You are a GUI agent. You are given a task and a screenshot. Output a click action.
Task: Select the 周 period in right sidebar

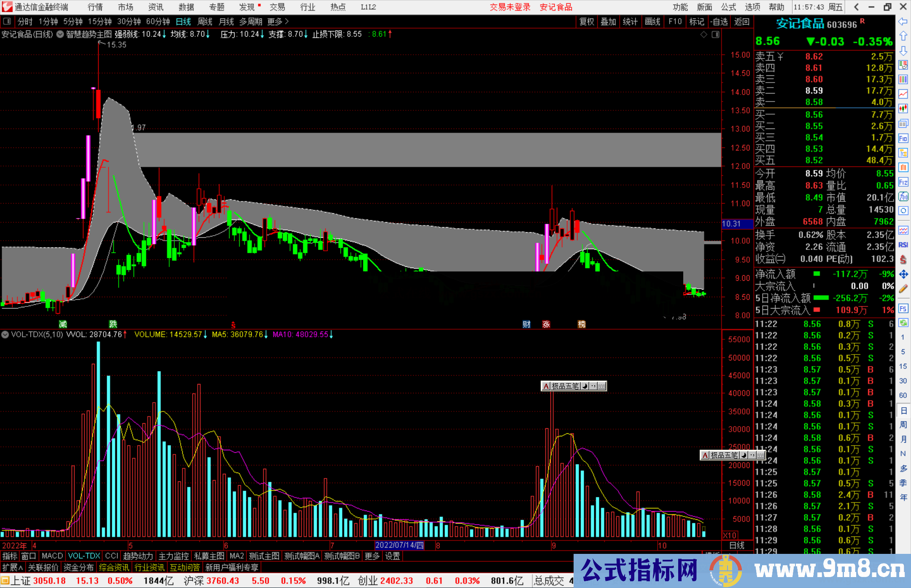click(x=903, y=424)
